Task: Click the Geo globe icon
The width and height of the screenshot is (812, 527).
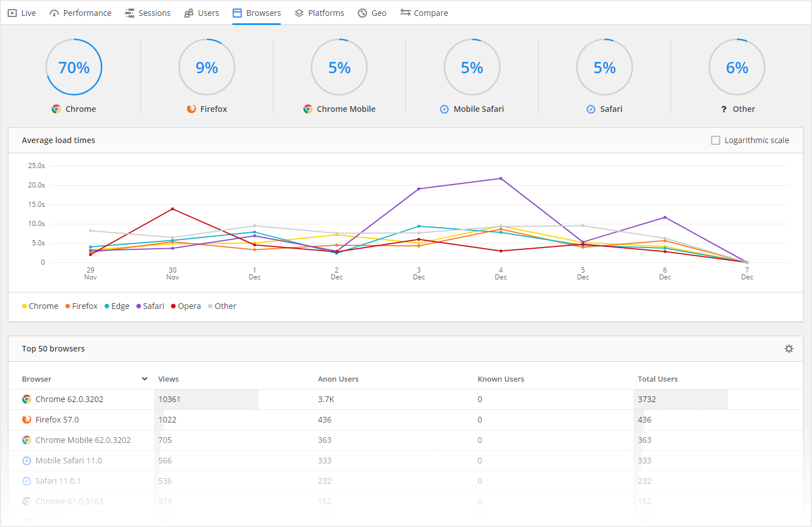Action: point(363,13)
